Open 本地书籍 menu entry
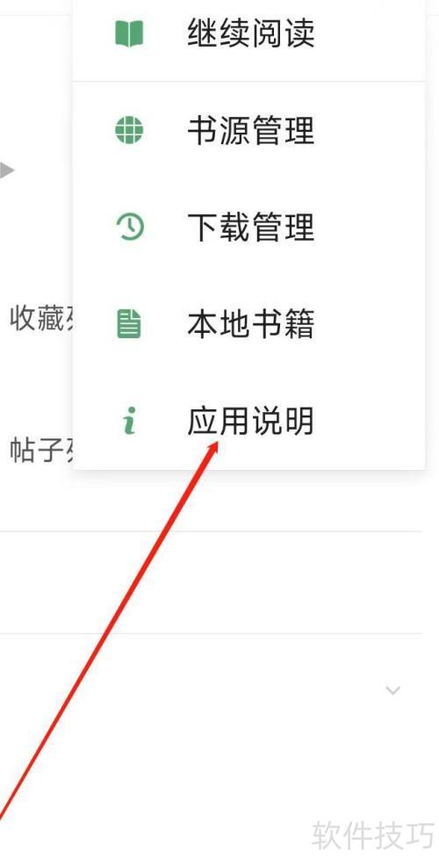The height and width of the screenshot is (868, 439). (251, 324)
